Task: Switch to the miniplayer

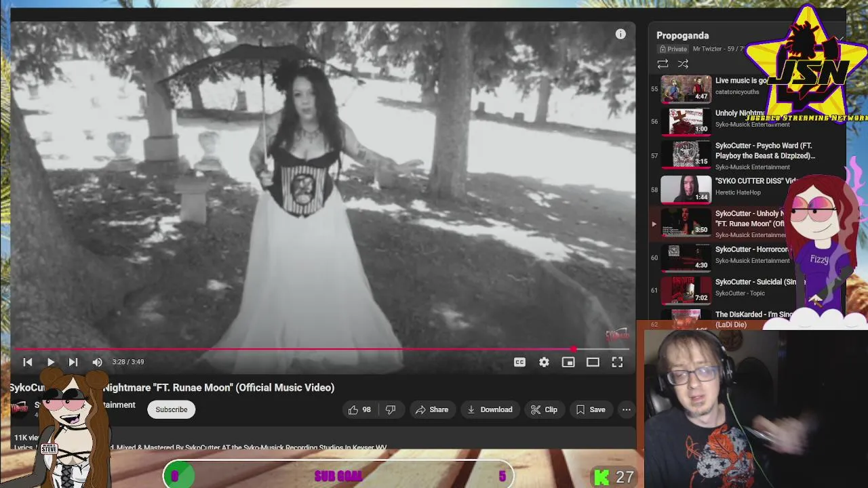Action: click(x=568, y=362)
